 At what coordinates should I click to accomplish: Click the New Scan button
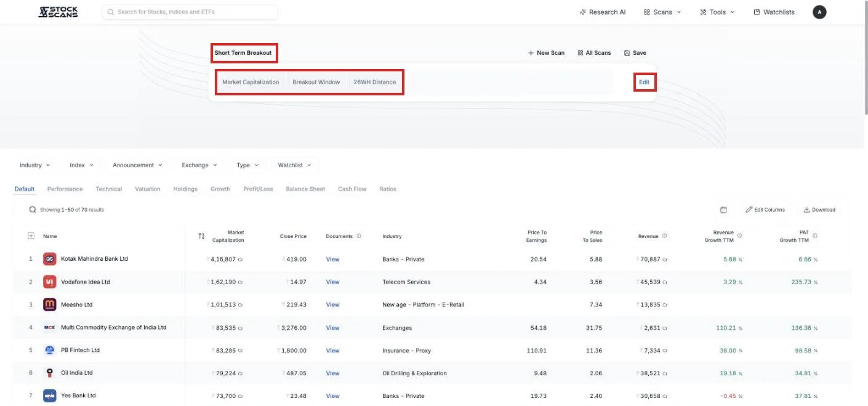[546, 53]
